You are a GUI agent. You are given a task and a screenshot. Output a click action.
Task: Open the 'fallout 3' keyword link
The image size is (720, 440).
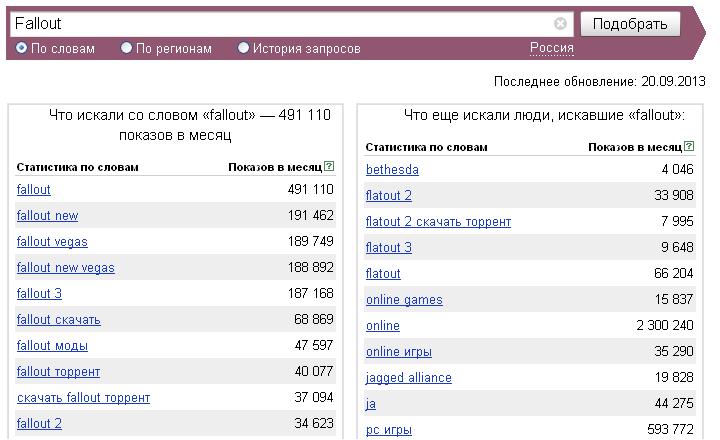[39, 293]
